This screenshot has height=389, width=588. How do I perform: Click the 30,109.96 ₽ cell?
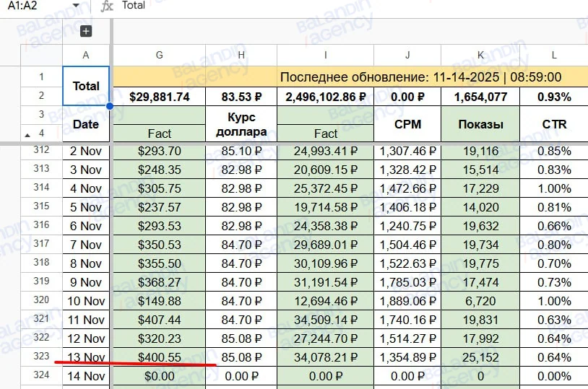click(326, 263)
